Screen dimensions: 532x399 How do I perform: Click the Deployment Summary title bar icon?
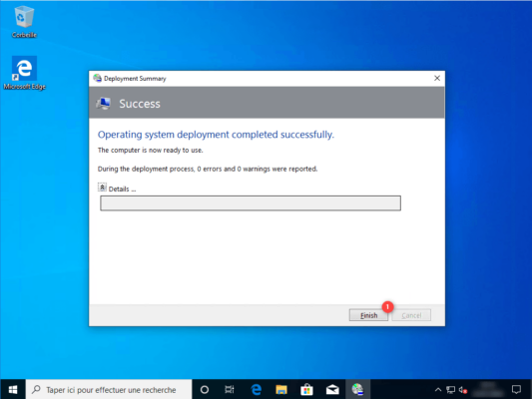98,79
